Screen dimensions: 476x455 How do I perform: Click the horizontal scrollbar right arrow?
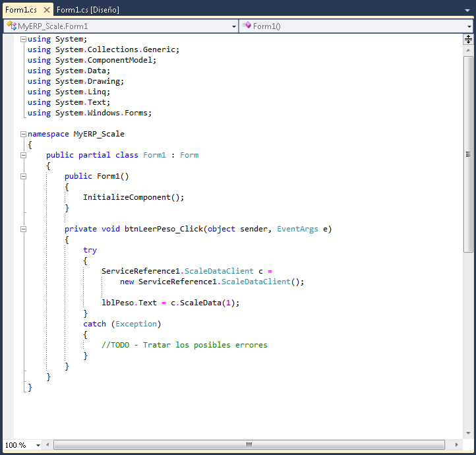tap(456, 445)
